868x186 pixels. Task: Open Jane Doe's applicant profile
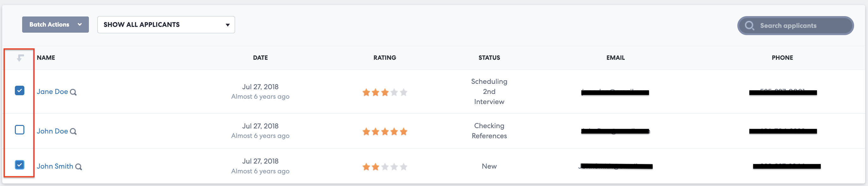click(52, 92)
